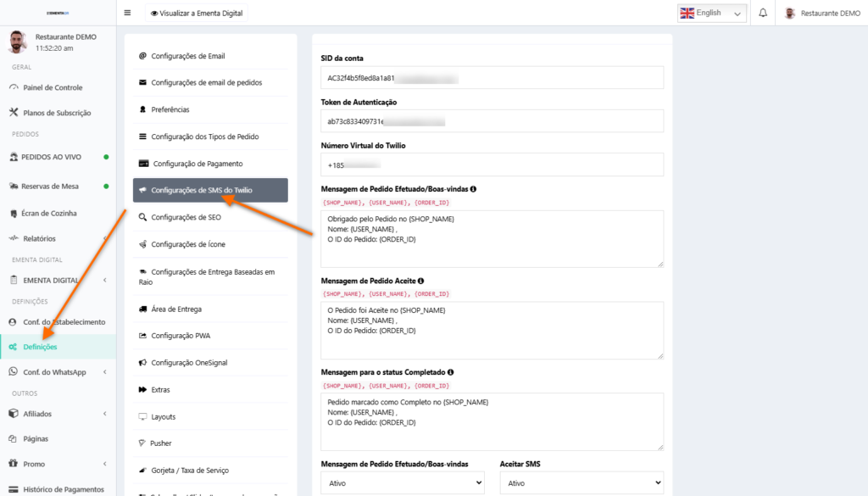The width and height of the screenshot is (868, 496).
Task: Click the Painel de Controle dashboard icon
Action: [x=14, y=87]
